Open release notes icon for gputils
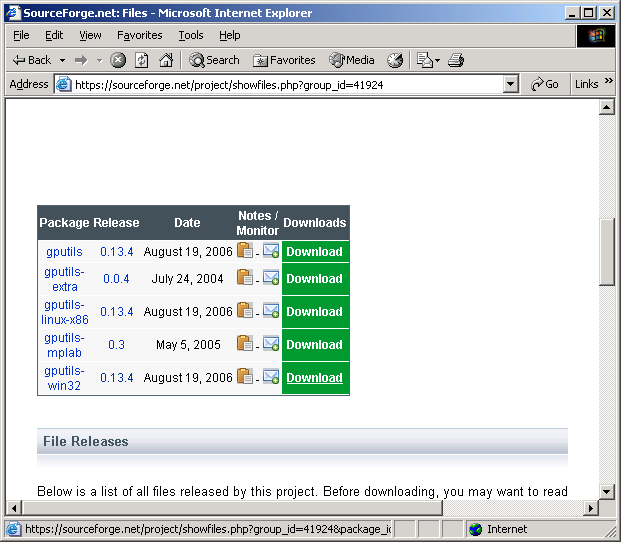This screenshot has height=542, width=621. pyautogui.click(x=245, y=250)
